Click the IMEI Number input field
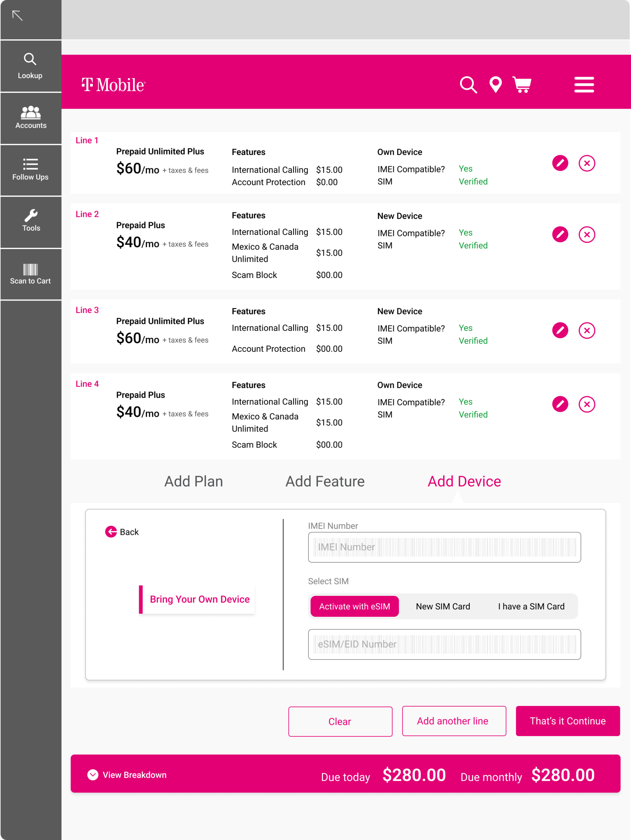The image size is (631, 840). point(444,547)
